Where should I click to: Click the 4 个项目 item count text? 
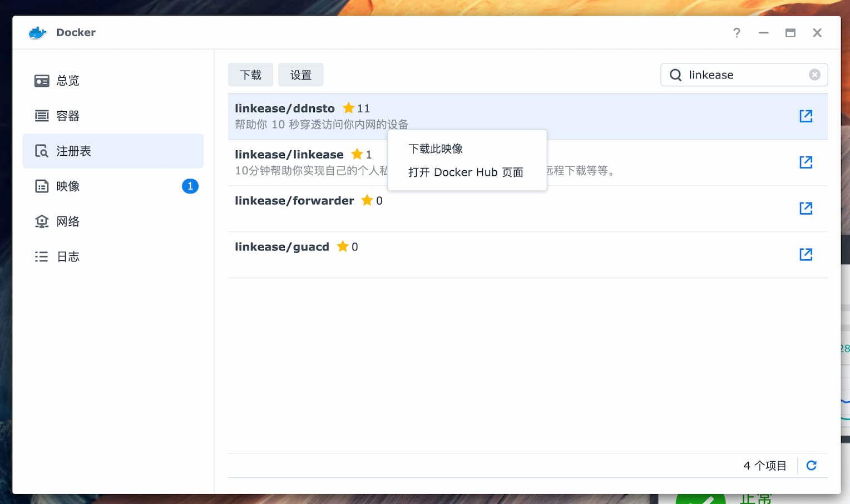765,466
